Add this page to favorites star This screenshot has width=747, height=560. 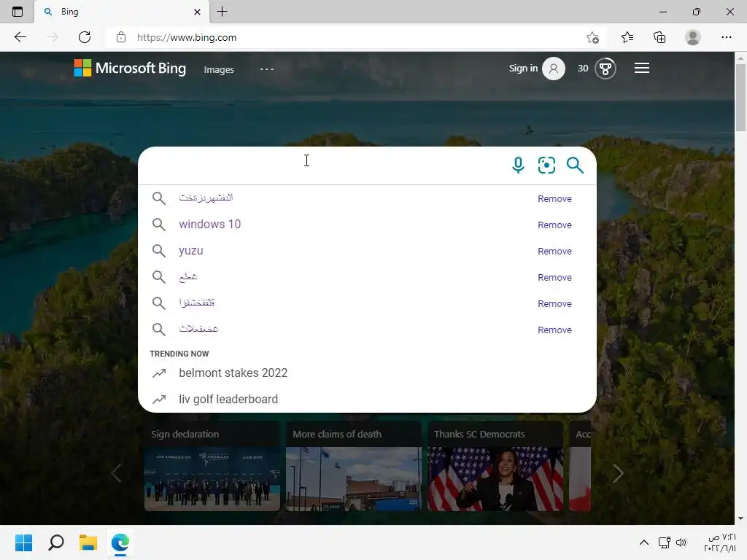[592, 37]
